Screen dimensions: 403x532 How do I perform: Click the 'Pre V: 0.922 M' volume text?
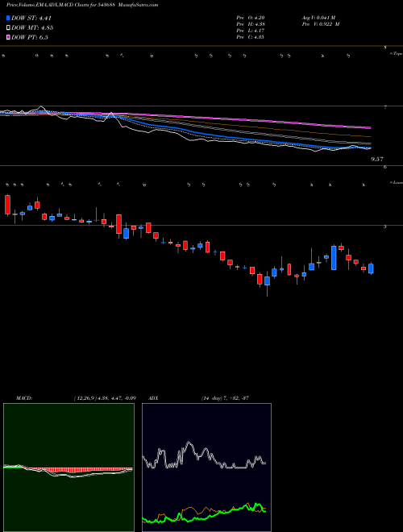321,24
